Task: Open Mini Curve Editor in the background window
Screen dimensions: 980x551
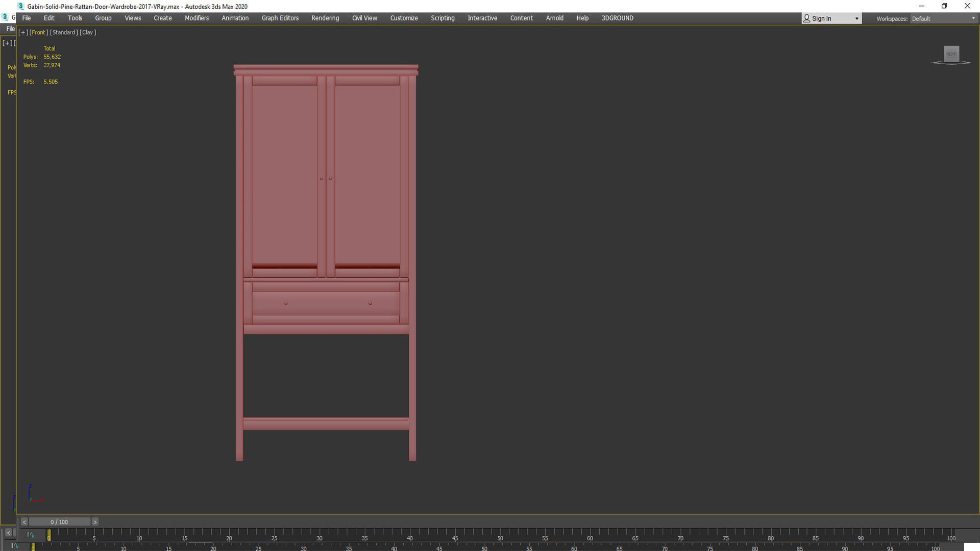Action: (x=15, y=546)
